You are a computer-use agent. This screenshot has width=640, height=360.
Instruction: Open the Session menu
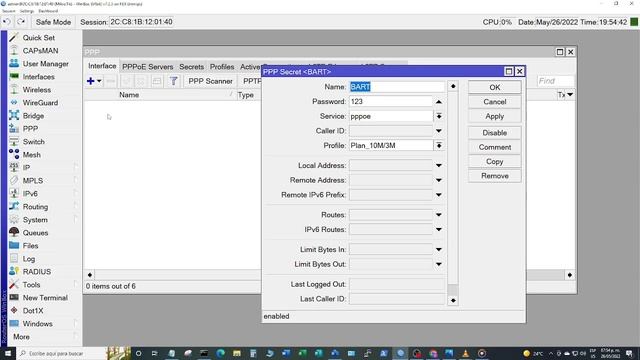point(9,11)
